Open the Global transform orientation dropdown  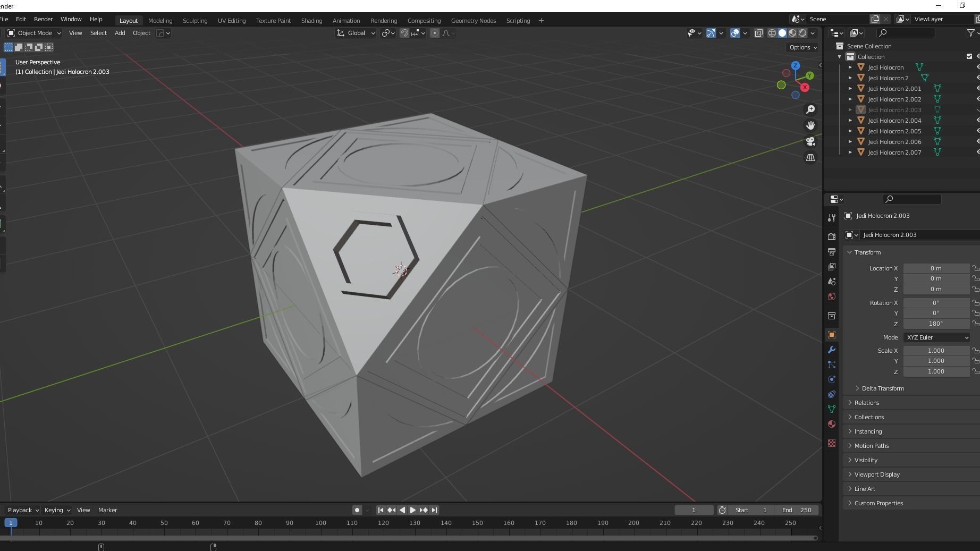coord(356,33)
